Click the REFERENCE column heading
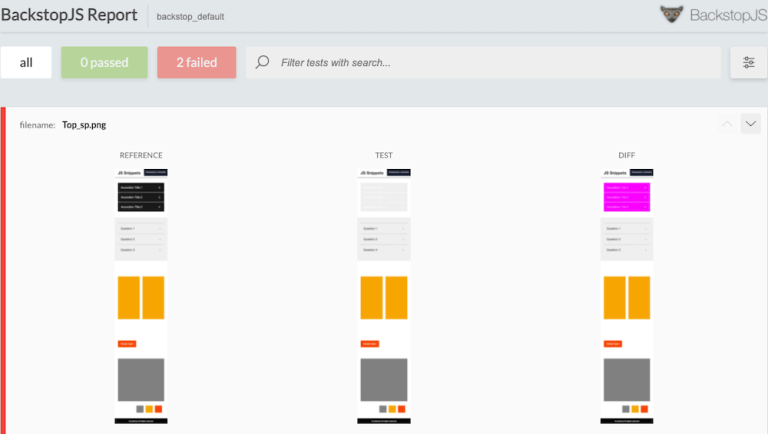 [x=141, y=155]
